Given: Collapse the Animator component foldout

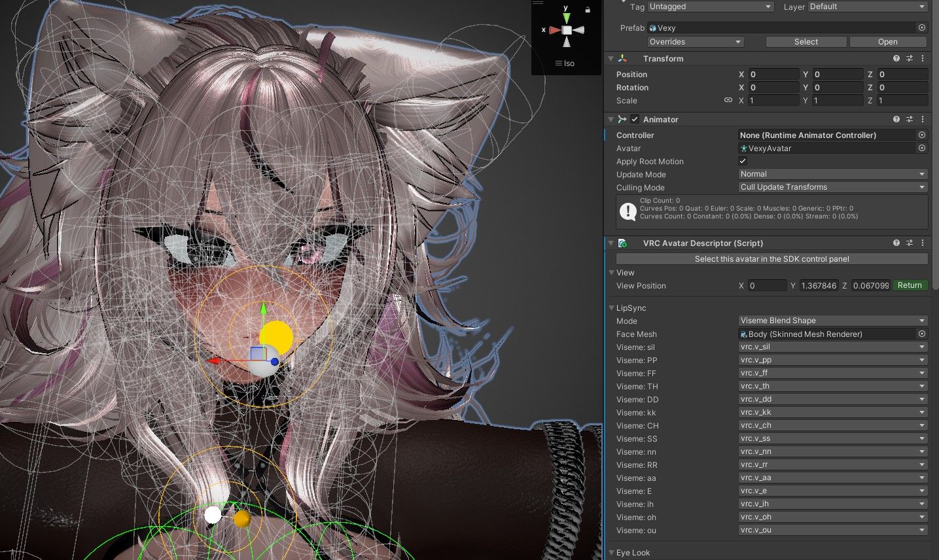Looking at the screenshot, I should [x=611, y=119].
